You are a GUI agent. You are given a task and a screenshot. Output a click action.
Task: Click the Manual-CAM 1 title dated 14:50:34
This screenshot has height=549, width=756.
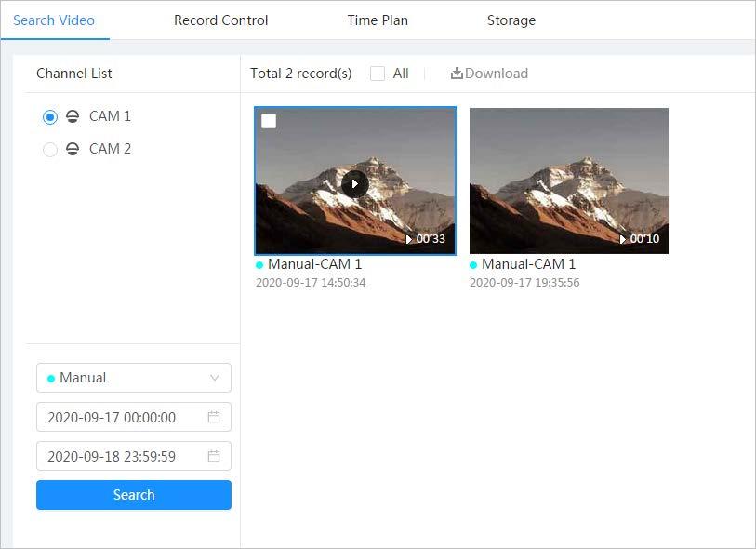click(x=315, y=264)
